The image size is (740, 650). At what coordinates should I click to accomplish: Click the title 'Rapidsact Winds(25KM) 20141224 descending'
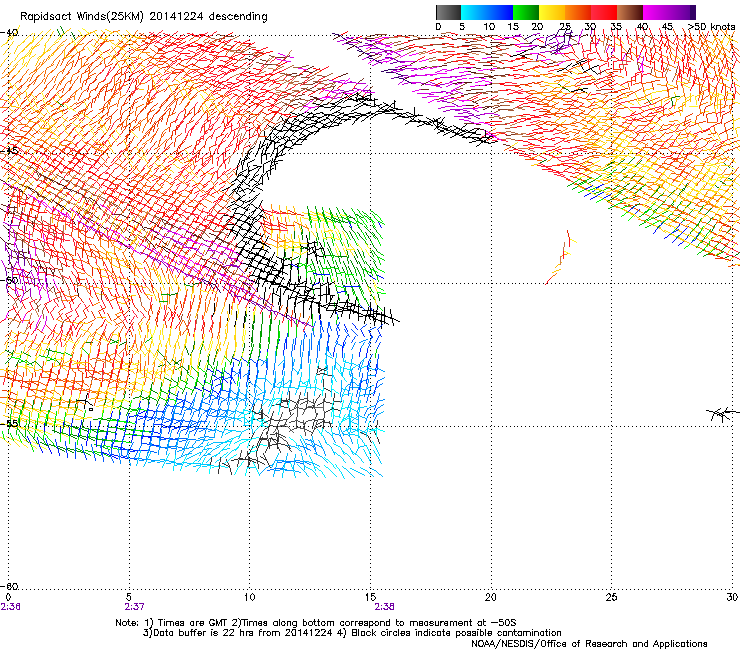click(x=144, y=17)
